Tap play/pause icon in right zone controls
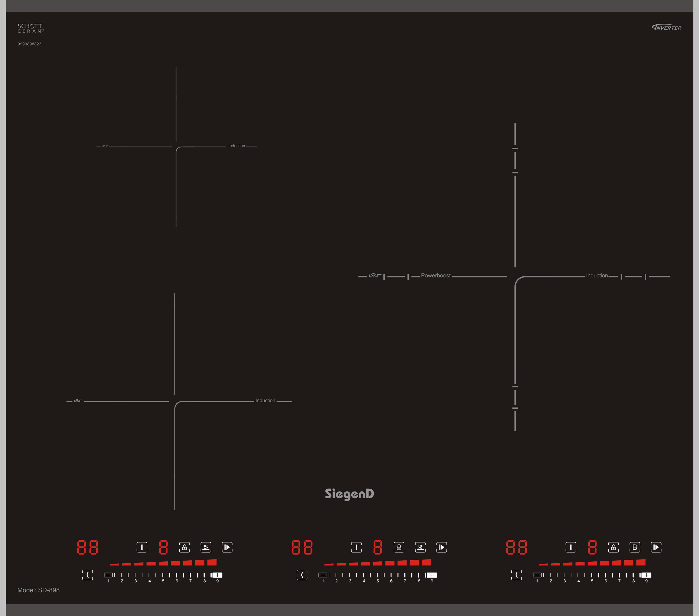The image size is (699, 616). (x=656, y=547)
